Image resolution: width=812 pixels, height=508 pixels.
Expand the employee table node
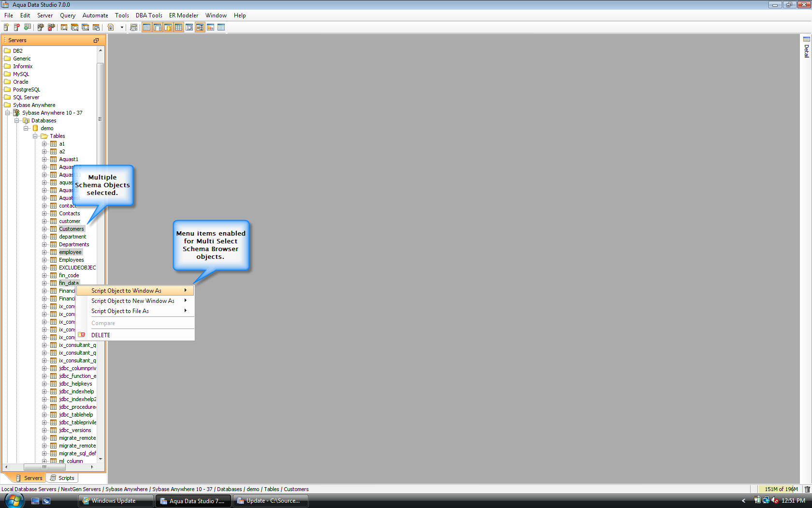coord(44,252)
